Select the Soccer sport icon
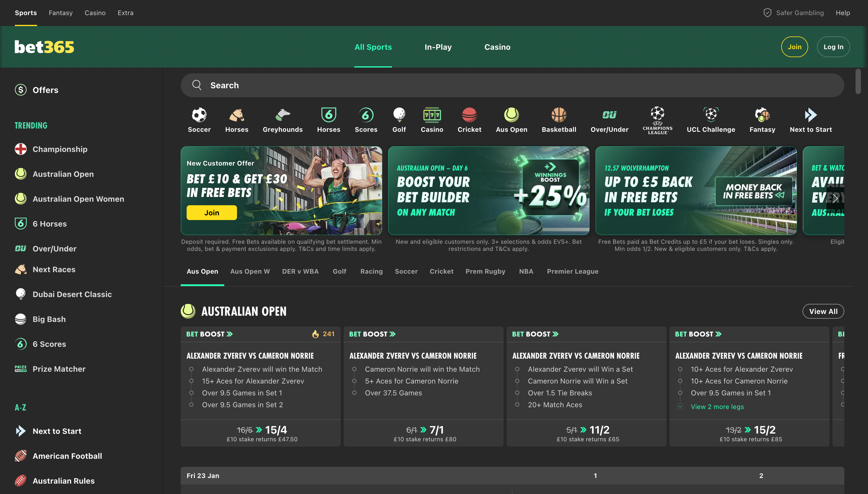 199,119
